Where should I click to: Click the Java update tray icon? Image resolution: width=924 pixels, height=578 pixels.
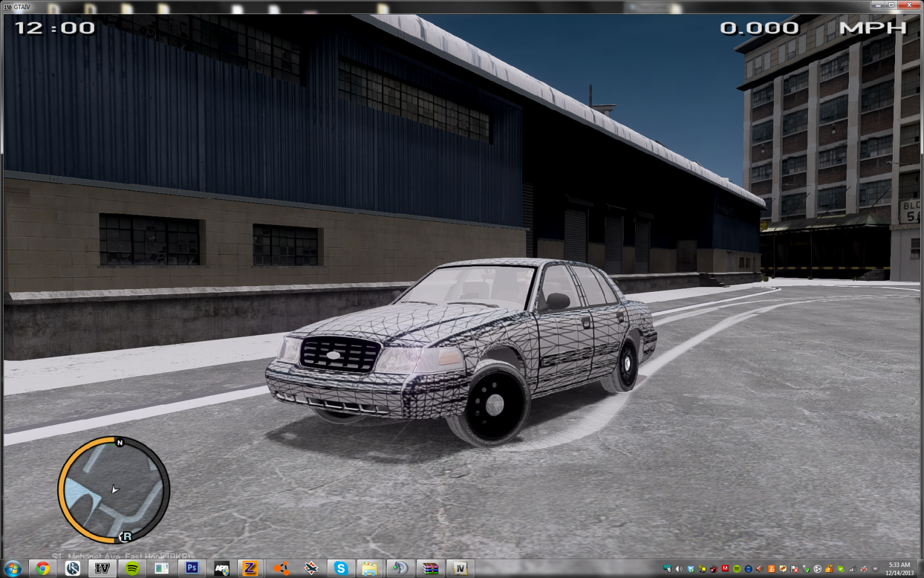771,569
